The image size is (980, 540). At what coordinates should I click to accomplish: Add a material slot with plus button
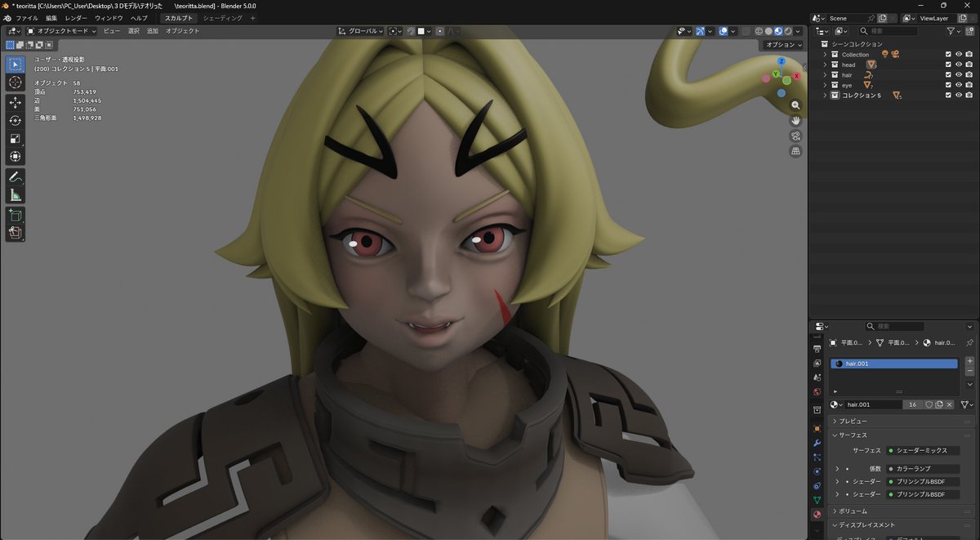(969, 360)
